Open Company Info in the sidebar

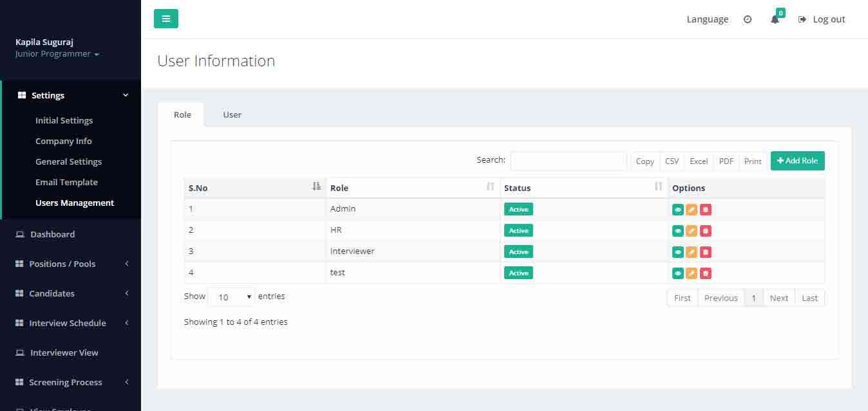tap(63, 141)
